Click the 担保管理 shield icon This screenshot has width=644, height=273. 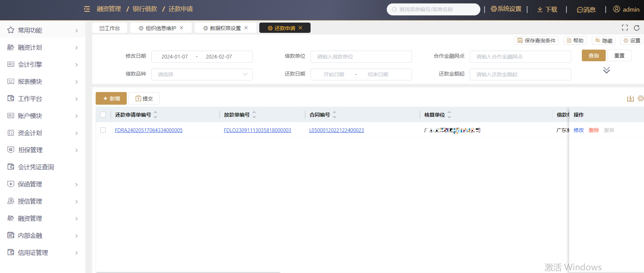(x=11, y=150)
